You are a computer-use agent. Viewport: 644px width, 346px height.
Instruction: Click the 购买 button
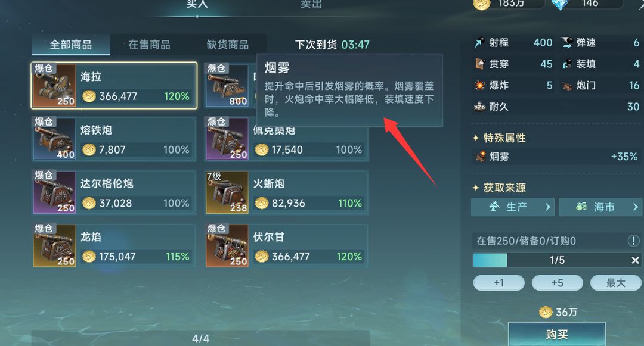coord(557,335)
